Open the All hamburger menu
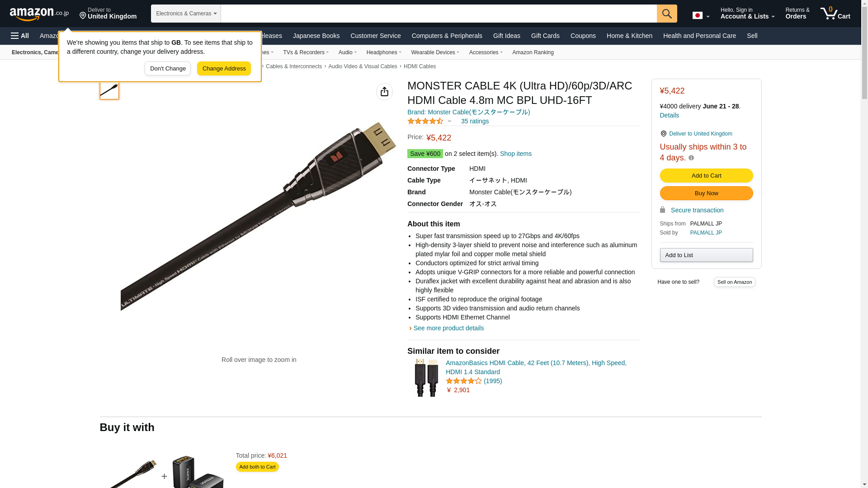This screenshot has height=488, width=868. [x=20, y=36]
